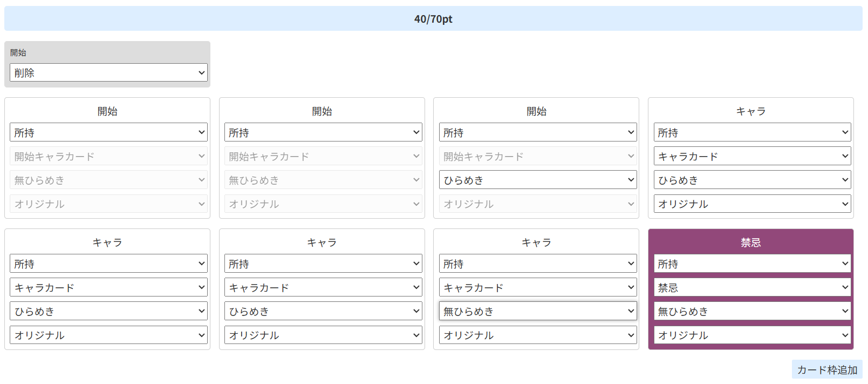Viewport: 868px width, 384px height.
Task: Expand キャラカード dropdown above the キャラ card's 無ひらめき
Action: (537, 288)
